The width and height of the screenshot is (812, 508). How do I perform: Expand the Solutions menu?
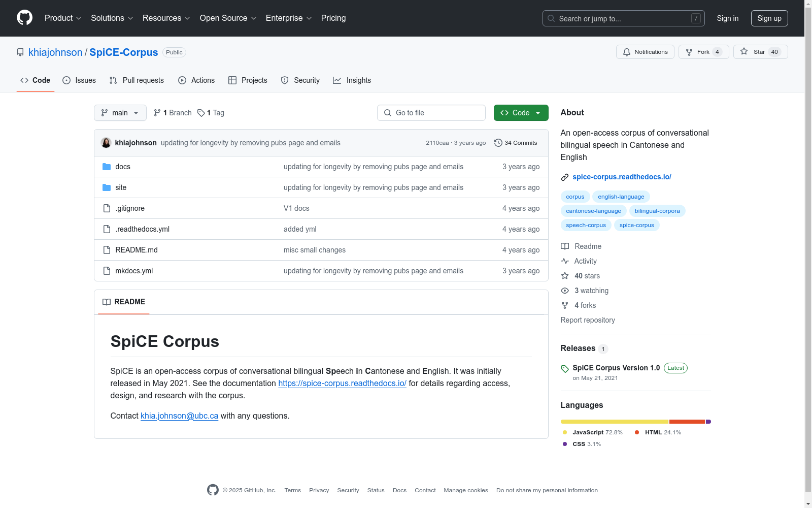coord(112,18)
